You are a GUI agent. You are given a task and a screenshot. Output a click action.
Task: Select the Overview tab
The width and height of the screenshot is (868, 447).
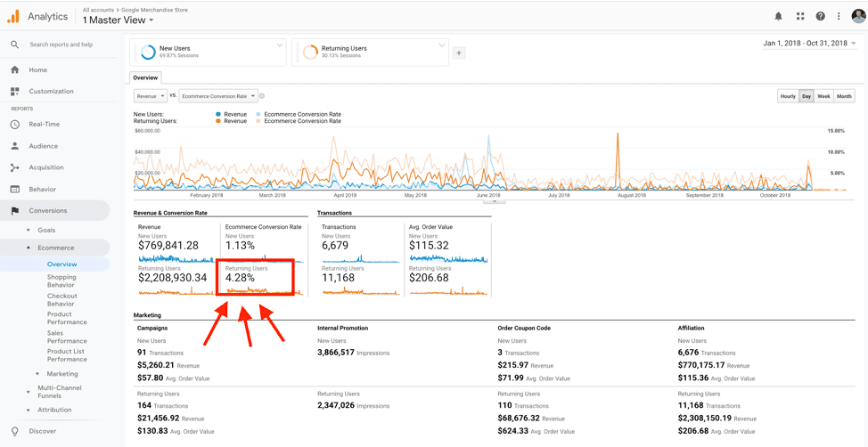pos(145,77)
